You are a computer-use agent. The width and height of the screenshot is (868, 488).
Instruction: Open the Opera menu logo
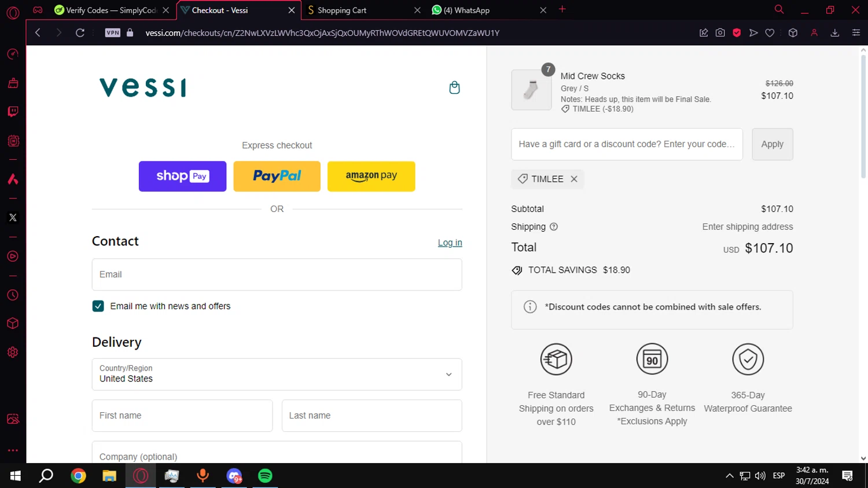point(13,13)
